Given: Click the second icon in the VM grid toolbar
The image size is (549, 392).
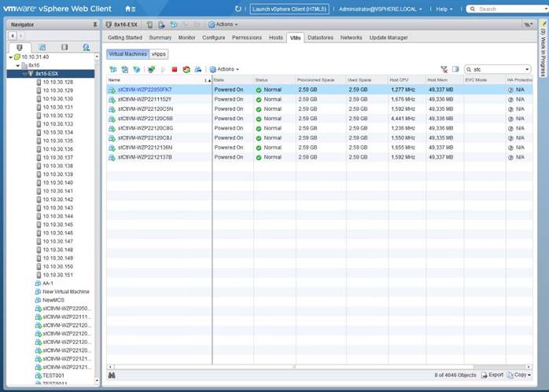Looking at the screenshot, I should (124, 69).
